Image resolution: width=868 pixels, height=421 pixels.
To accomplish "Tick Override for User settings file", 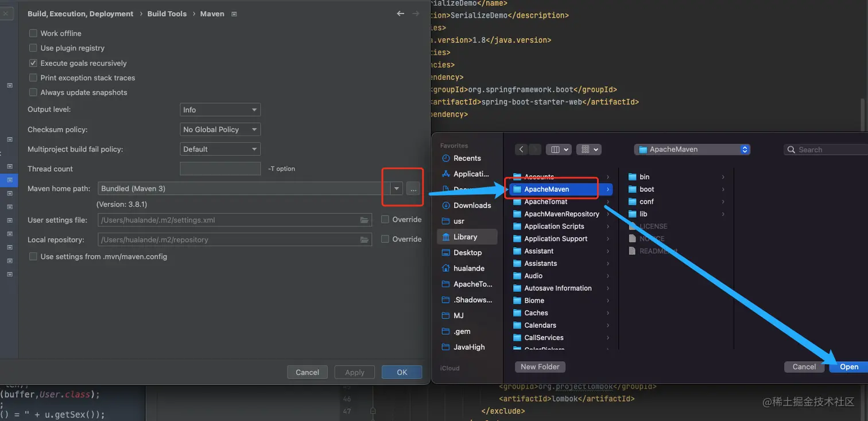I will point(385,219).
